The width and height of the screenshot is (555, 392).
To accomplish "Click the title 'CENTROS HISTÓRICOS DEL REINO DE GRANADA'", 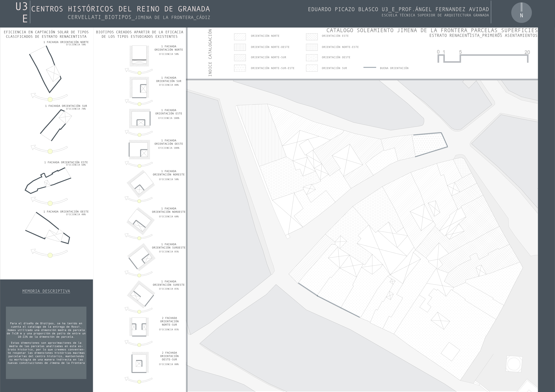I will 121,9.
